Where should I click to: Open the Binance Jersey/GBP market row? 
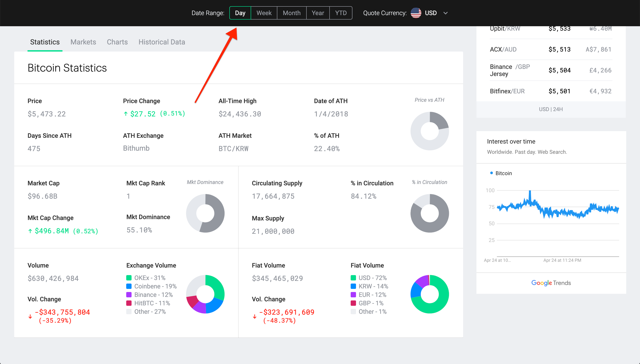551,70
